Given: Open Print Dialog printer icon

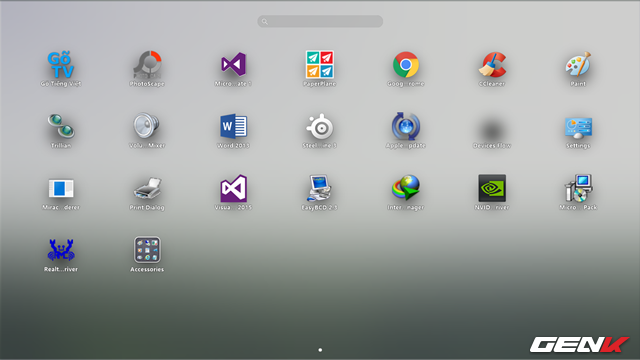Looking at the screenshot, I should click(x=147, y=189).
